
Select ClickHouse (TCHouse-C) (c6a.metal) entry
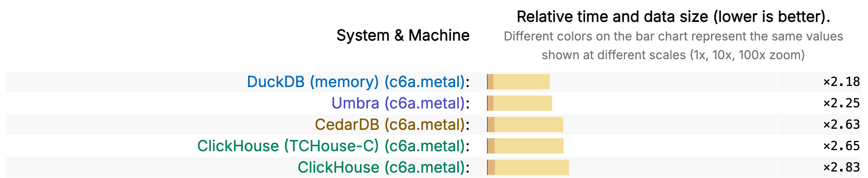[x=331, y=146]
